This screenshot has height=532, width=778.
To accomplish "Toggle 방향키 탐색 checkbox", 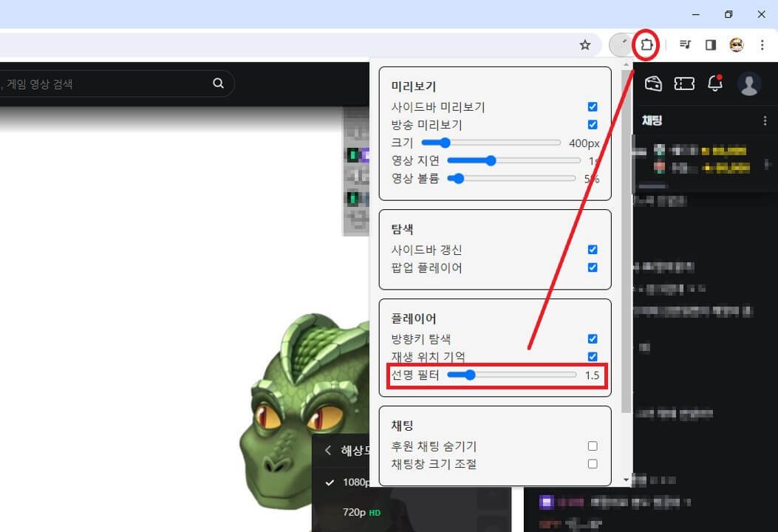I will (x=593, y=339).
